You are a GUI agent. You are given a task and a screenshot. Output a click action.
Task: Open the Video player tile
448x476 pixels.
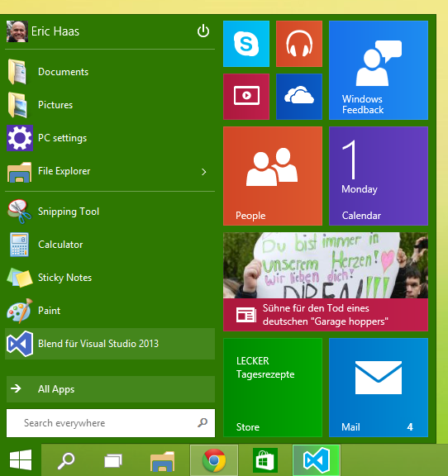[246, 97]
